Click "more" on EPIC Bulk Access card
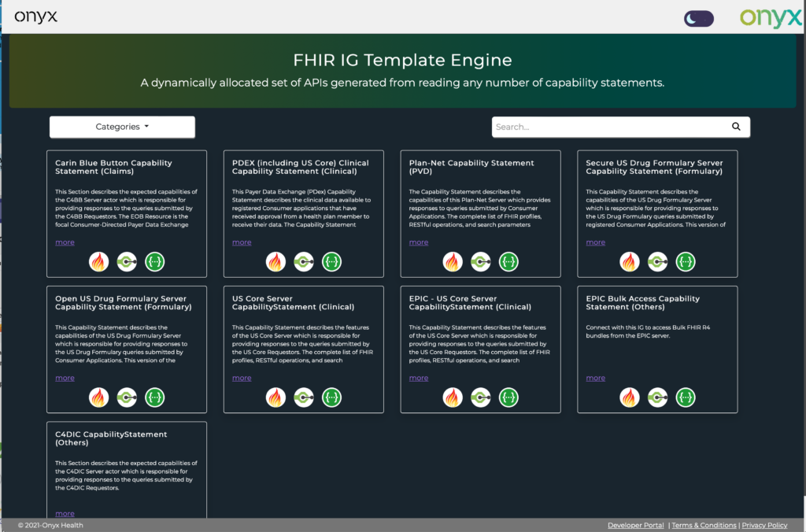The height and width of the screenshot is (532, 806). coord(595,378)
